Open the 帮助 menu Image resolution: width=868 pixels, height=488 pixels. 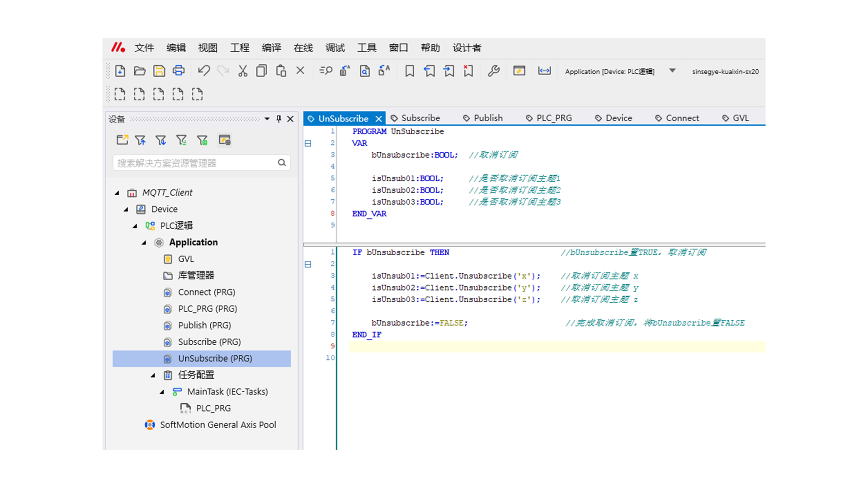click(430, 48)
